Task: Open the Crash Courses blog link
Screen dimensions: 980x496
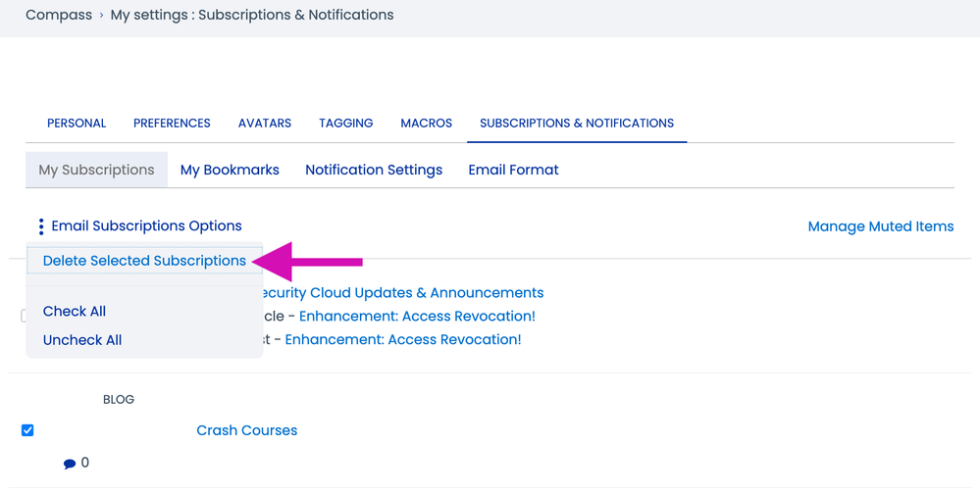Action: [x=246, y=430]
